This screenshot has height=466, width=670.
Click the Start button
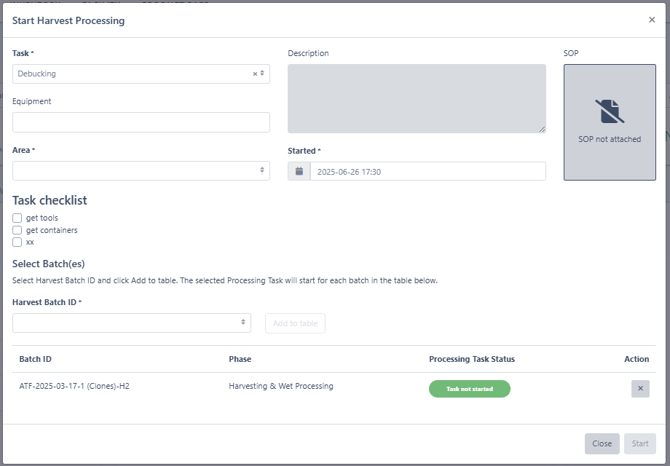(640, 443)
